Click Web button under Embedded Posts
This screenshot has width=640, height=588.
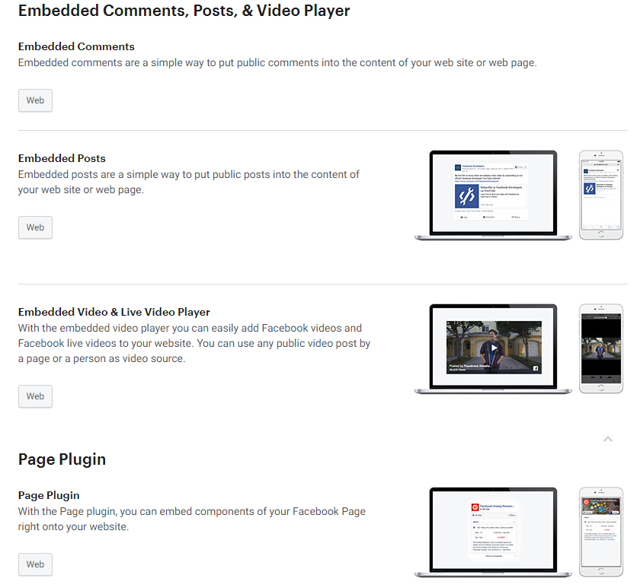35,227
